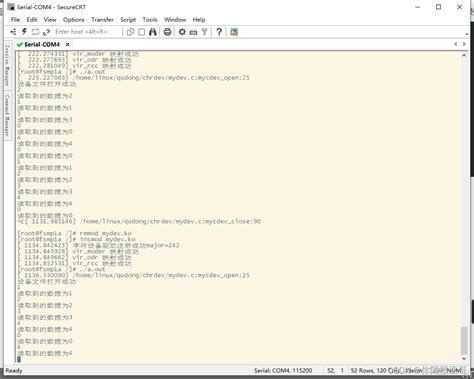Click the terminal scrollbar up arrow
Screen dimensions: 474x379
pos(464,56)
